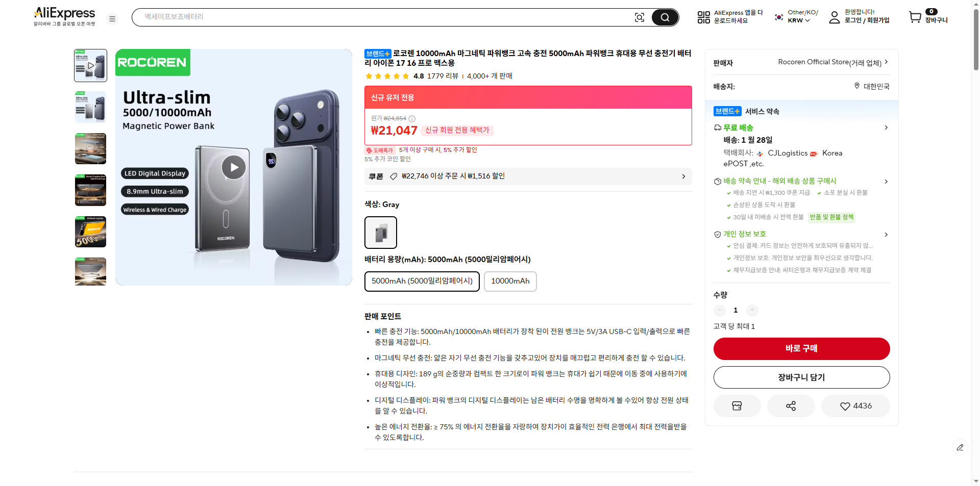Screen dimensions: 980x486
Task: Open image search with the camera icon
Action: pos(640,17)
